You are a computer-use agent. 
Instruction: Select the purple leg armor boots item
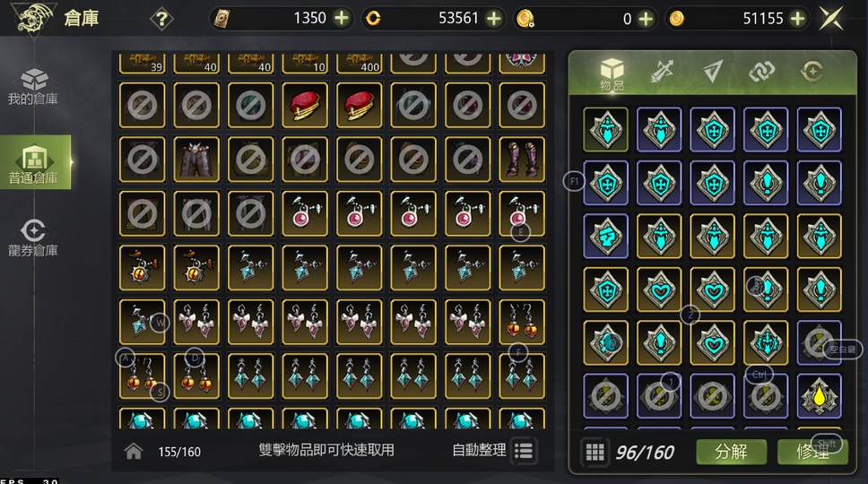pyautogui.click(x=522, y=160)
